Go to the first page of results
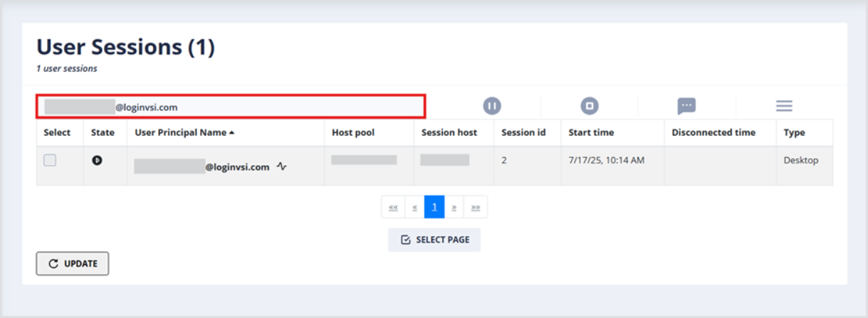Image resolution: width=868 pixels, height=318 pixels. click(x=393, y=207)
